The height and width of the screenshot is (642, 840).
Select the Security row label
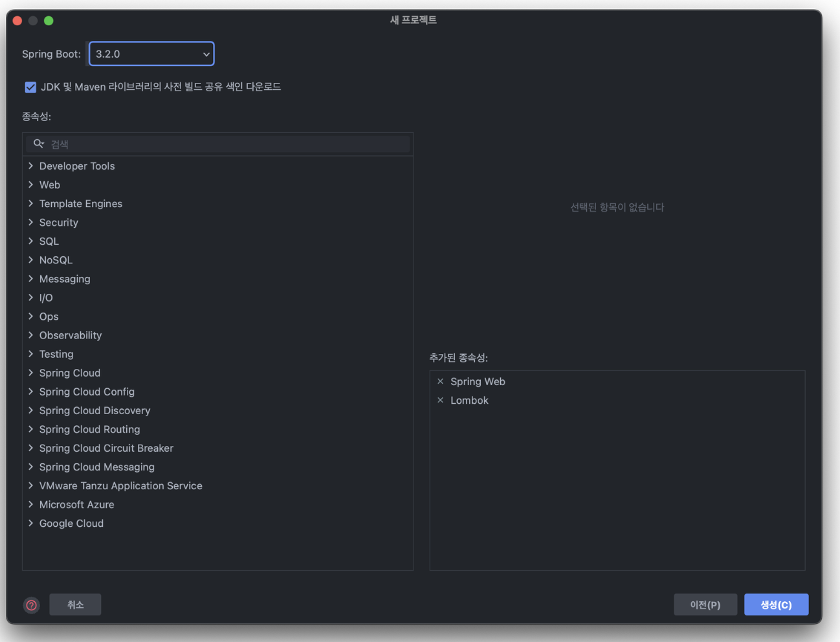59,223
